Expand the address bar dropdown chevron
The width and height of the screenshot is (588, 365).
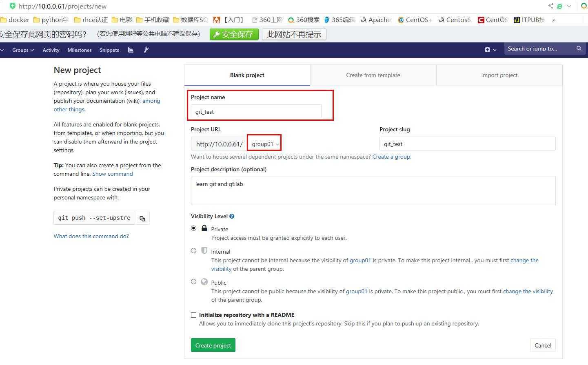click(x=569, y=6)
